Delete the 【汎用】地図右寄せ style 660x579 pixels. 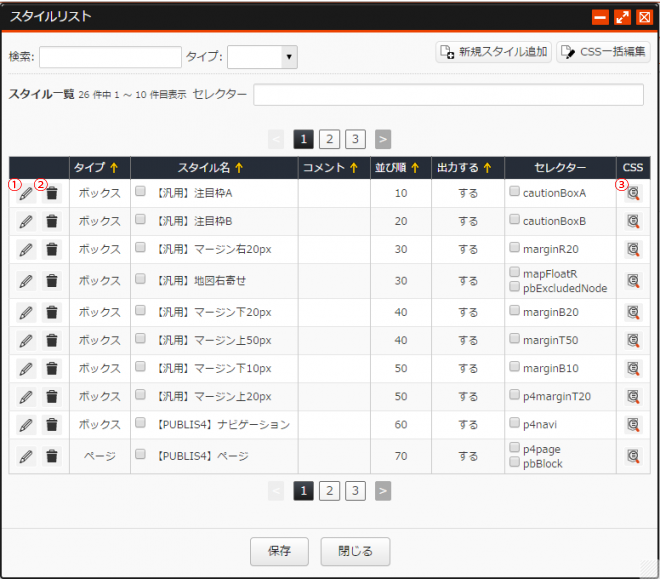(52, 281)
